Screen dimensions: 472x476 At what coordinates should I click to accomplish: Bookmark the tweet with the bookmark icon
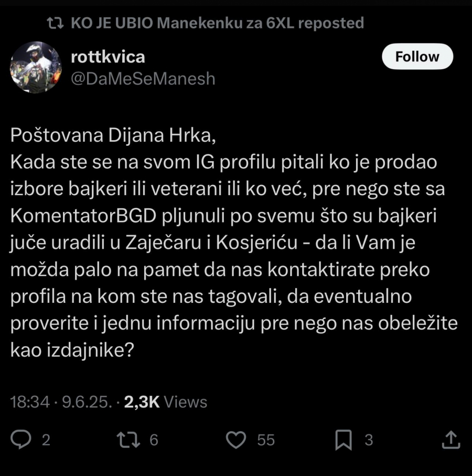tap(344, 440)
